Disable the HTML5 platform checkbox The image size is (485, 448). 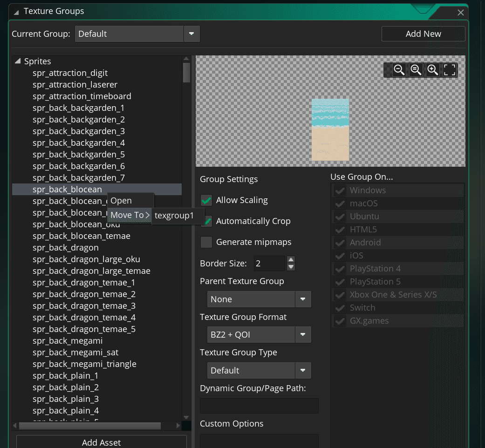(x=340, y=229)
